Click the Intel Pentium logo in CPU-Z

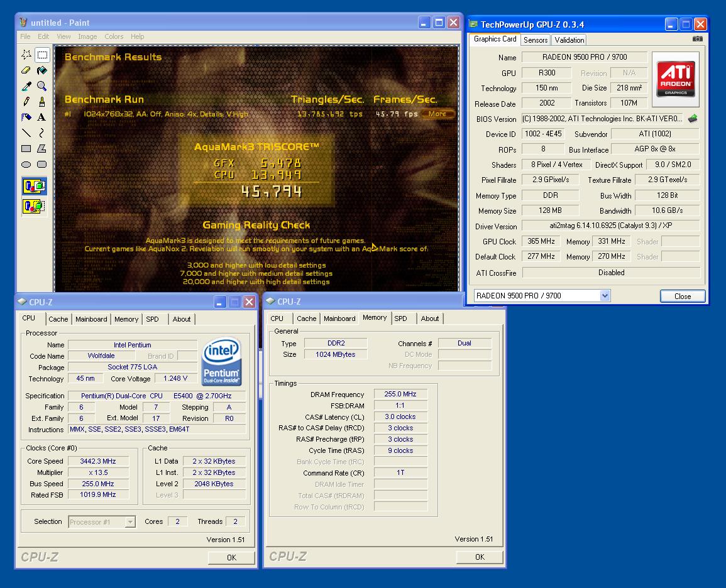point(222,361)
